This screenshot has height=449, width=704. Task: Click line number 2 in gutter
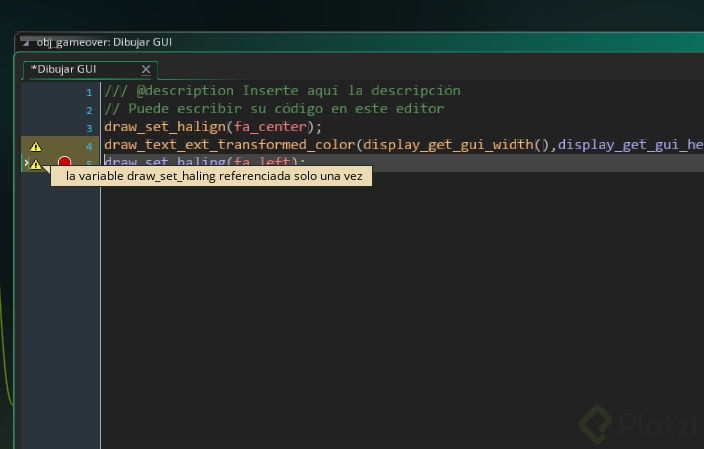pos(89,110)
